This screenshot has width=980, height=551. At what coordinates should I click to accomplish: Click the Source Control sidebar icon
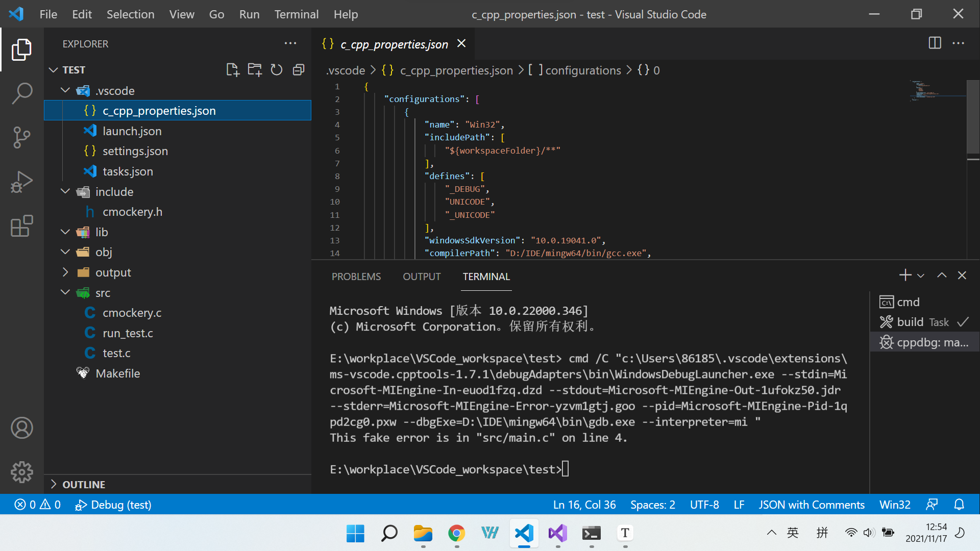[x=21, y=138]
